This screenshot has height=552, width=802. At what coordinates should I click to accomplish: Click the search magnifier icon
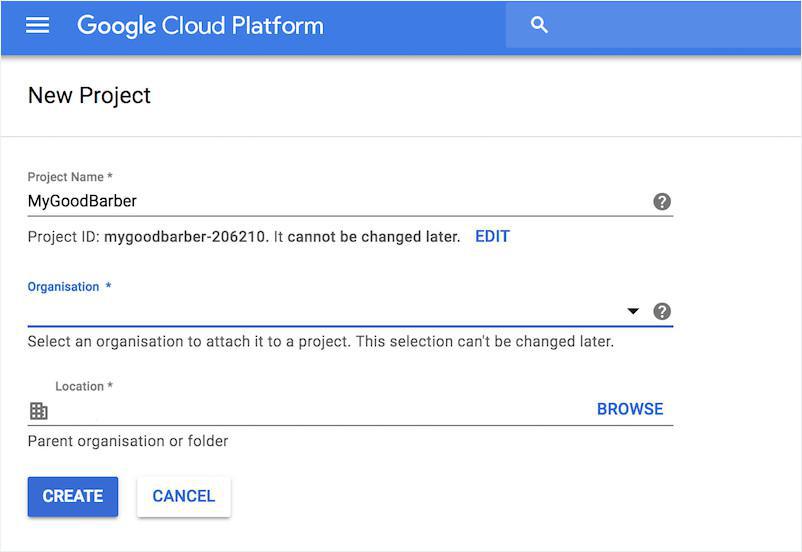(539, 26)
